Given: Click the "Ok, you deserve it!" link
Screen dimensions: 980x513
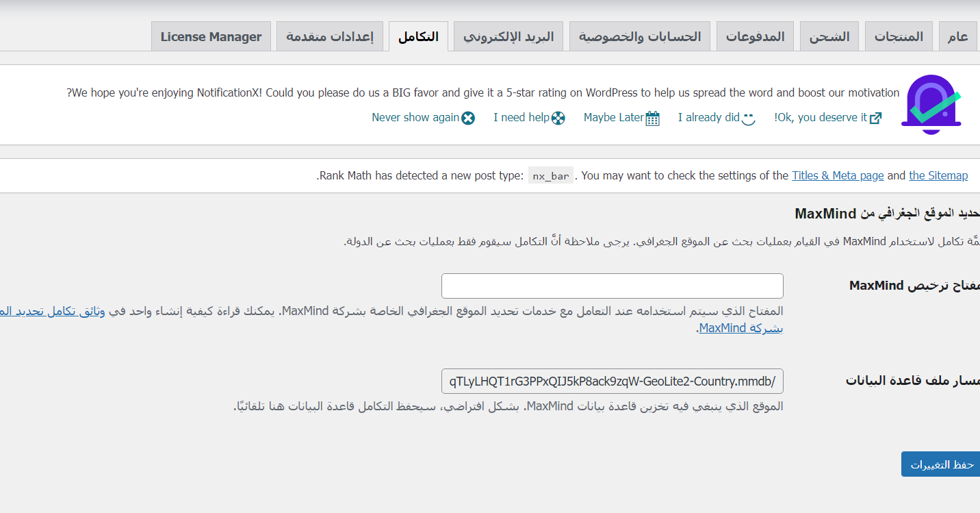Looking at the screenshot, I should (828, 118).
